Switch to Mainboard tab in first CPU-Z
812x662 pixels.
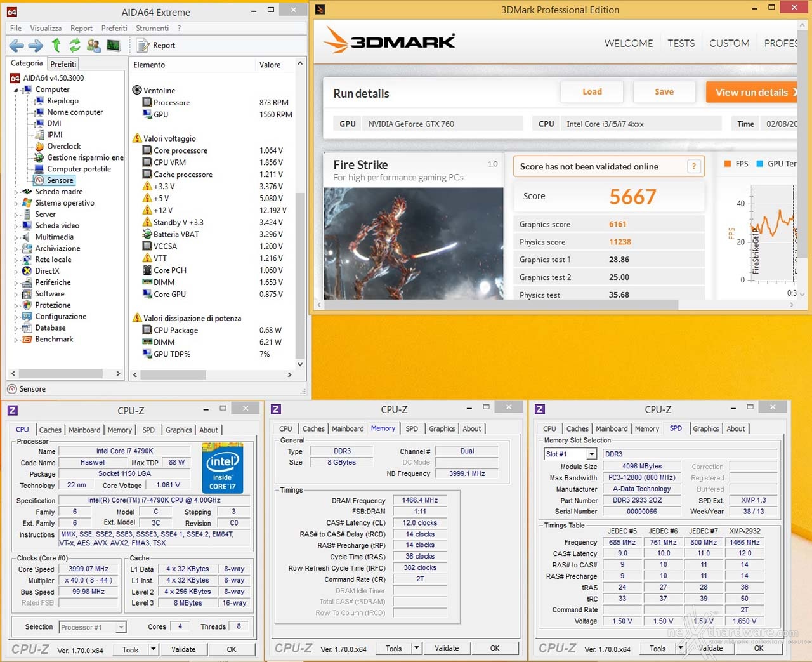[x=84, y=430]
